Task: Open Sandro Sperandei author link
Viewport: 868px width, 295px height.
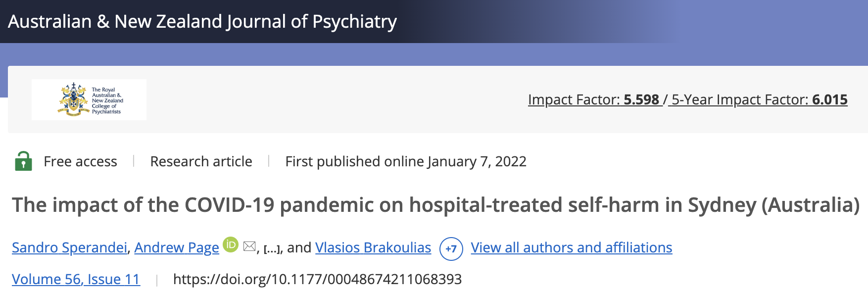Action: tap(69, 247)
